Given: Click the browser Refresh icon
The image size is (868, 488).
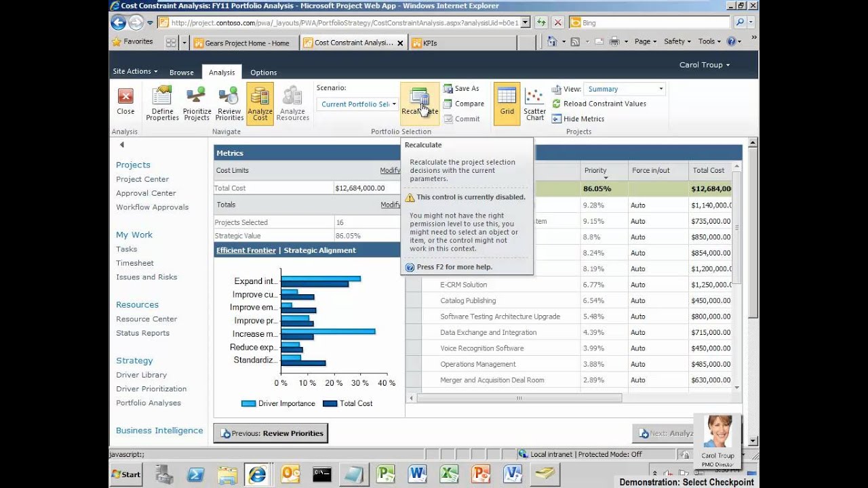Looking at the screenshot, I should pos(540,22).
